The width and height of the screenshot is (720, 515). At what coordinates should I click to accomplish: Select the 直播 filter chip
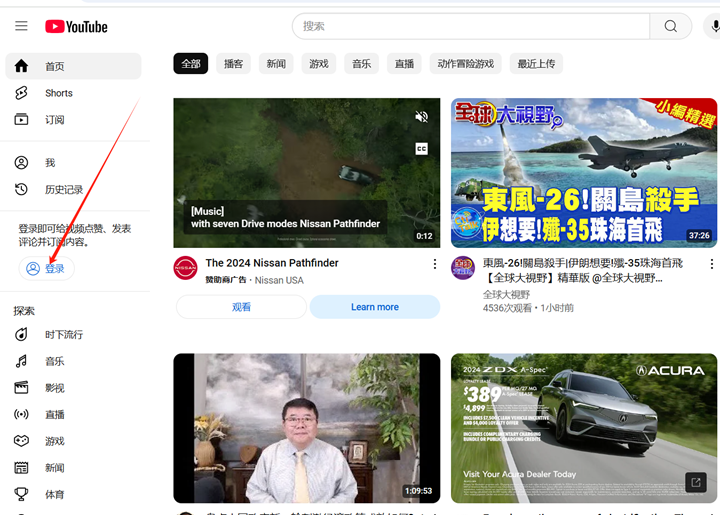click(x=404, y=64)
